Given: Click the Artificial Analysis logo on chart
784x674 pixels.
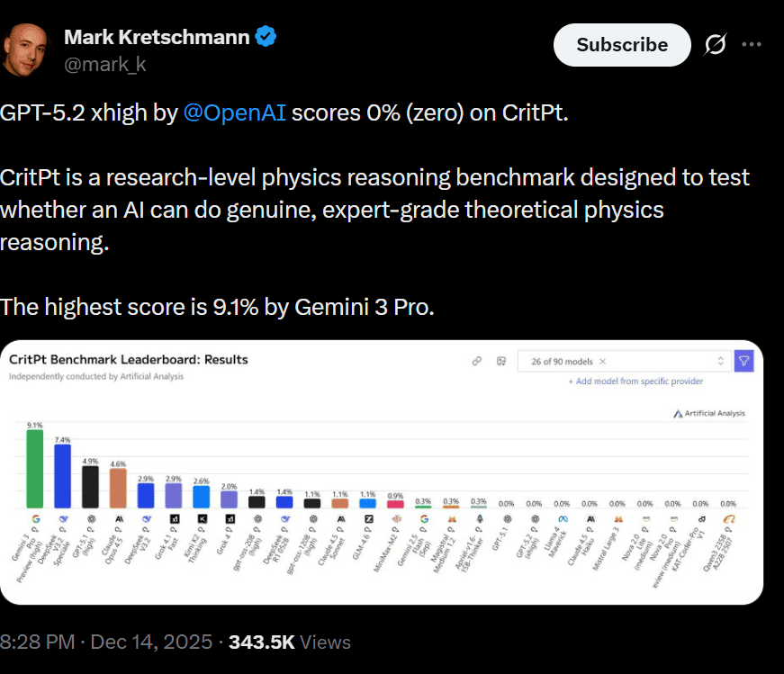Looking at the screenshot, I should (x=708, y=414).
